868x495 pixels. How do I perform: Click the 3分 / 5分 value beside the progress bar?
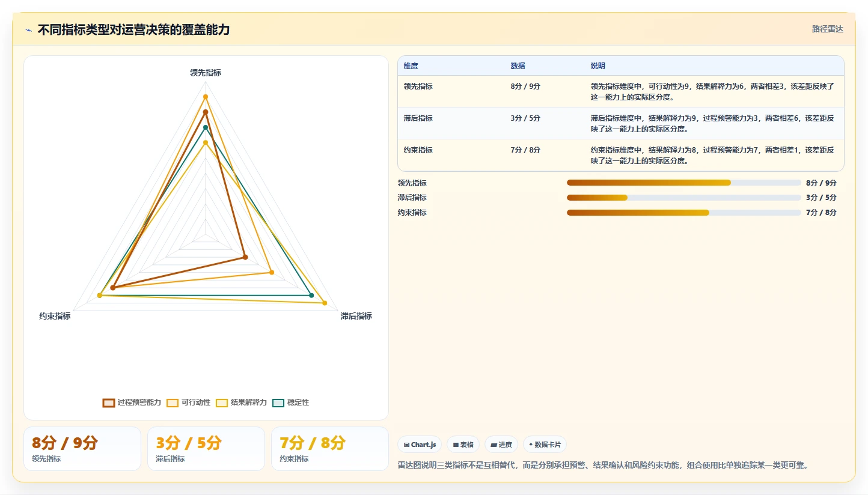[x=821, y=198]
